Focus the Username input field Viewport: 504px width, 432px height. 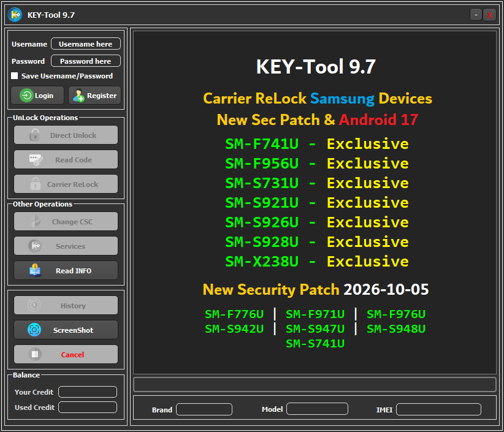click(x=86, y=44)
